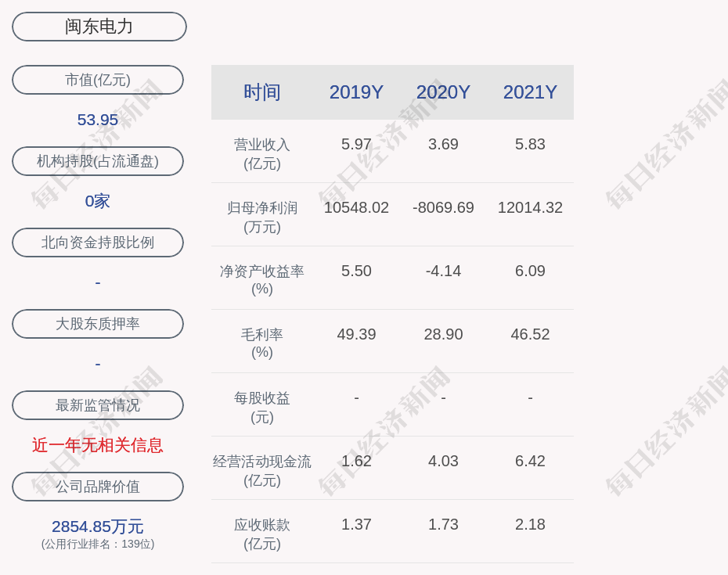Image resolution: width=728 pixels, height=575 pixels.
Task: Select the 归母净利润 (万元) row label
Action: point(262,217)
